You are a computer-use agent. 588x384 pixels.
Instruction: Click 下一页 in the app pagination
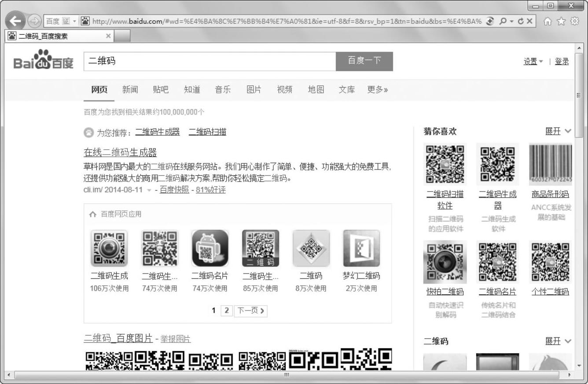[251, 310]
